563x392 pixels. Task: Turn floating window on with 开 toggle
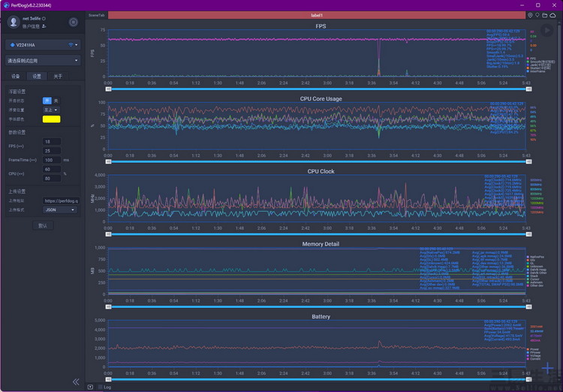tap(47, 101)
